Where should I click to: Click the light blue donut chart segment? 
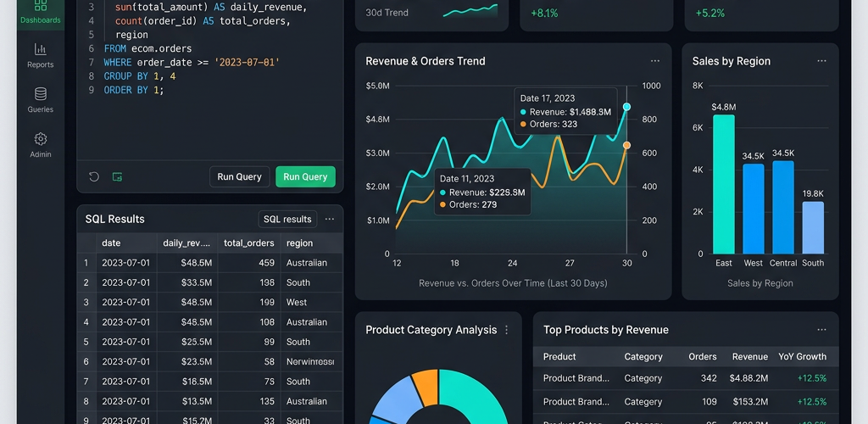[x=396, y=399]
